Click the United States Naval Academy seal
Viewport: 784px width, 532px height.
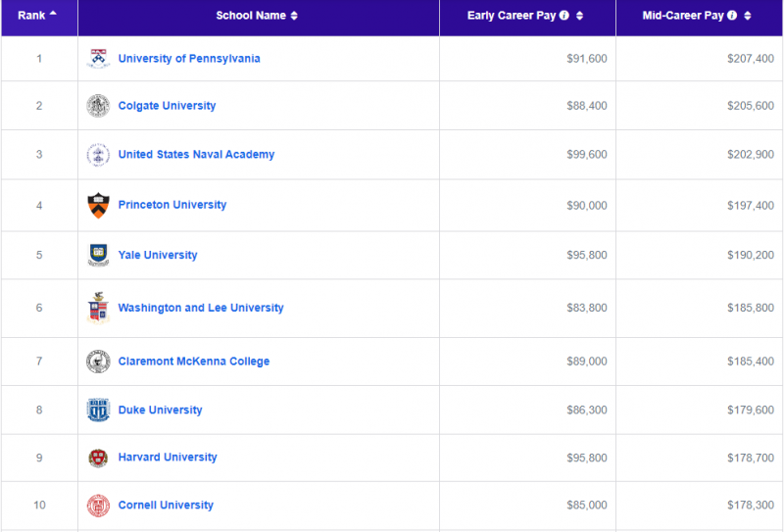(x=98, y=155)
